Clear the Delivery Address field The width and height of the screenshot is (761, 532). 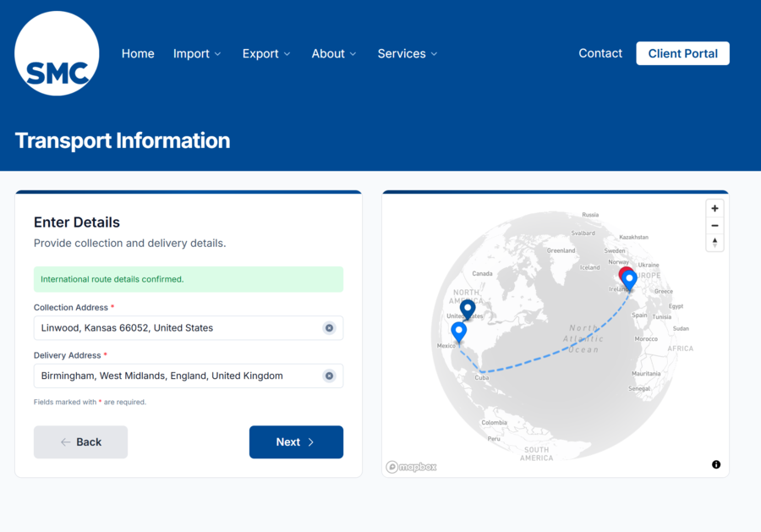329,376
